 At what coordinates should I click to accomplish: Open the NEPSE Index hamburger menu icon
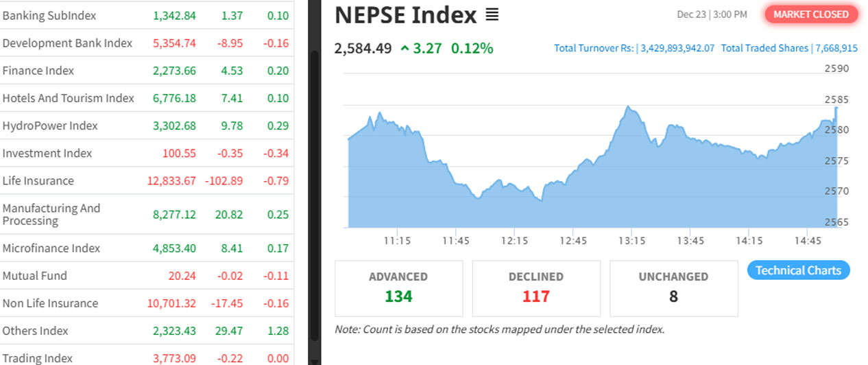492,14
